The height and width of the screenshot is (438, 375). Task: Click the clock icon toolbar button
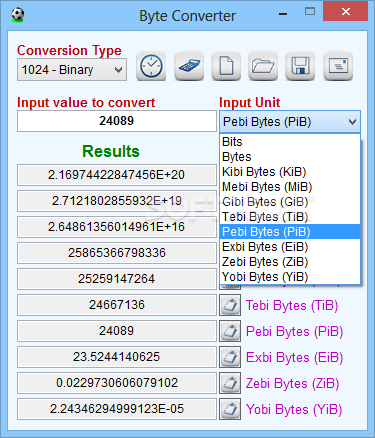pos(151,66)
